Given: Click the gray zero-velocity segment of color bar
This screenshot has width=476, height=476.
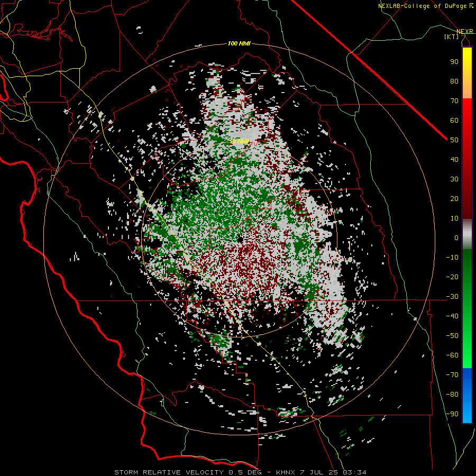Looking at the screenshot, I should (x=467, y=235).
